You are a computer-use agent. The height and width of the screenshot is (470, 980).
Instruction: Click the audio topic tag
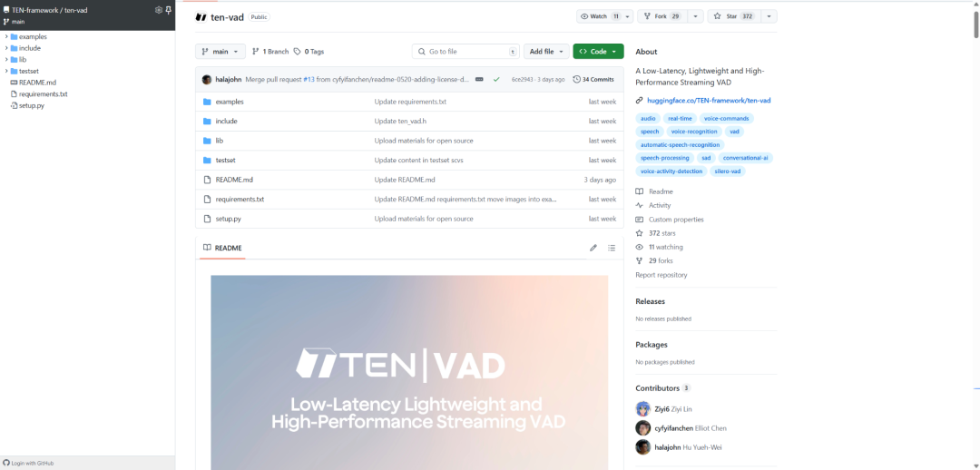tap(648, 118)
